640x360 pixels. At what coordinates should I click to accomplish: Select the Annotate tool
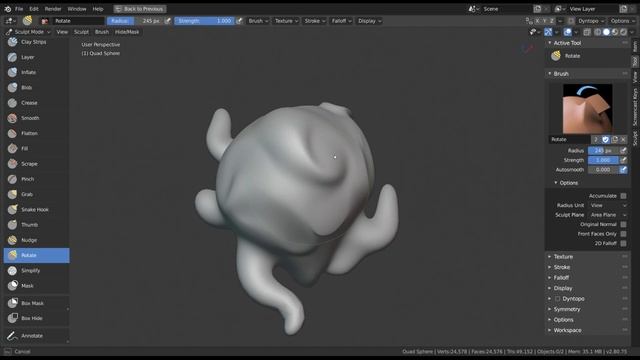tap(36, 336)
